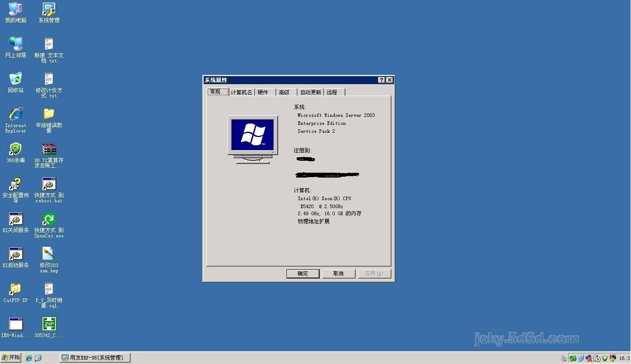Click the help question mark button in title bar
Screen dimensions: 631x364
pyautogui.click(x=382, y=80)
